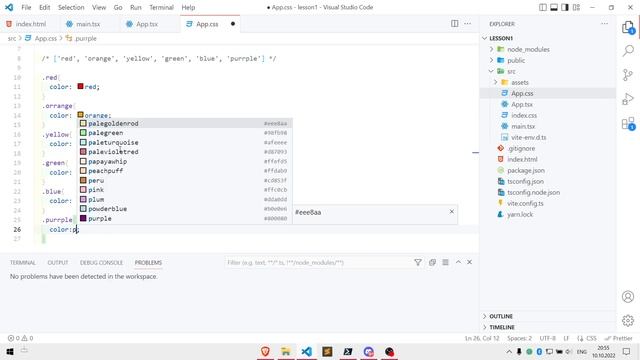Close the color details flyout

(x=451, y=211)
